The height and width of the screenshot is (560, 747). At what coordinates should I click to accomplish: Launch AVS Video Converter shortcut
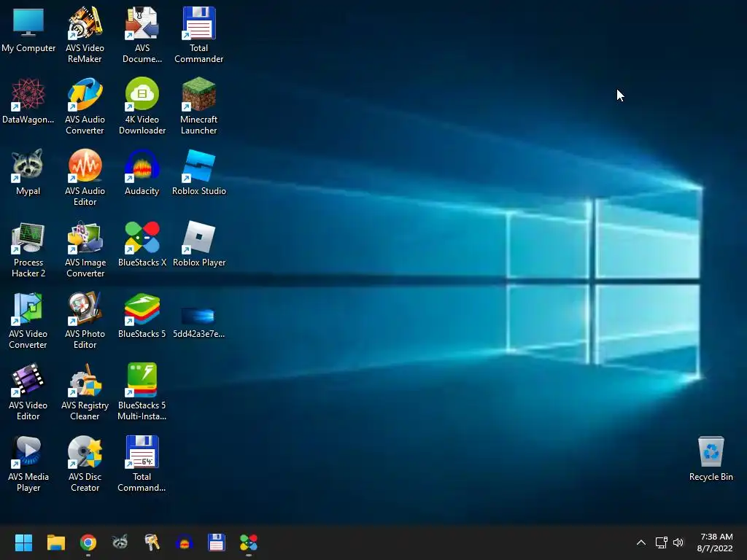(28, 321)
